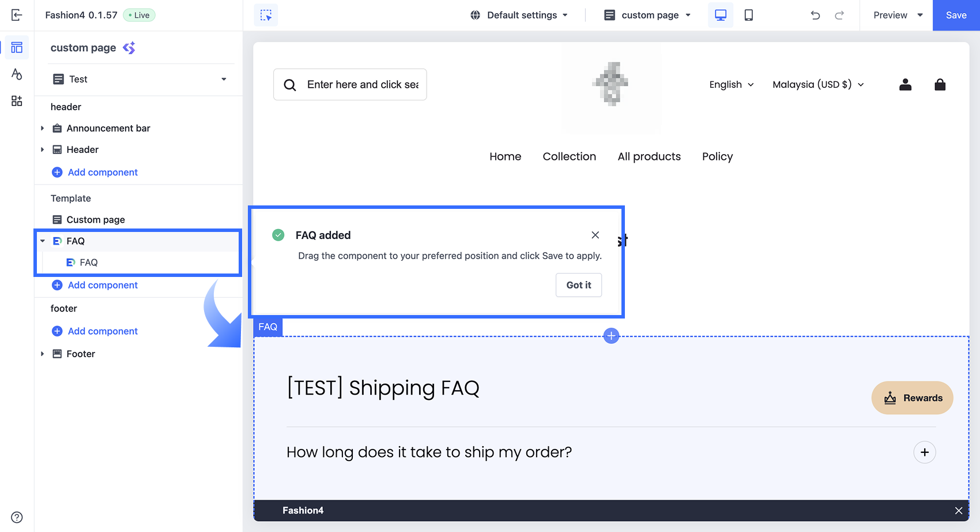Click the store search input field

click(x=362, y=85)
